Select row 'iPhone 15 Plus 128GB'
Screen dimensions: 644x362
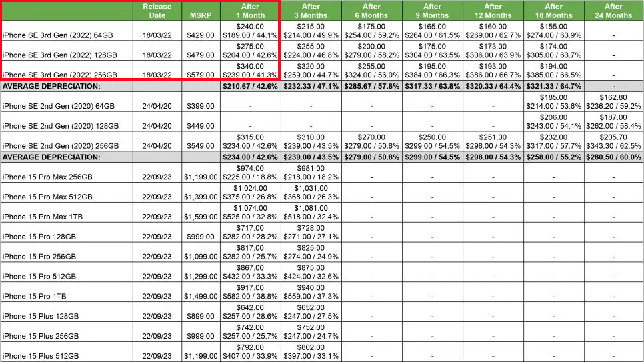[322, 311]
